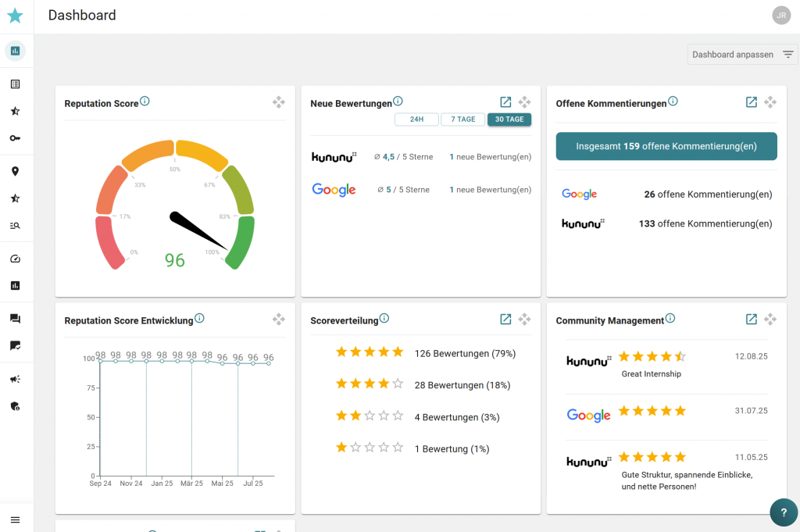Click the megaphone icon in the sidebar

pos(15,379)
